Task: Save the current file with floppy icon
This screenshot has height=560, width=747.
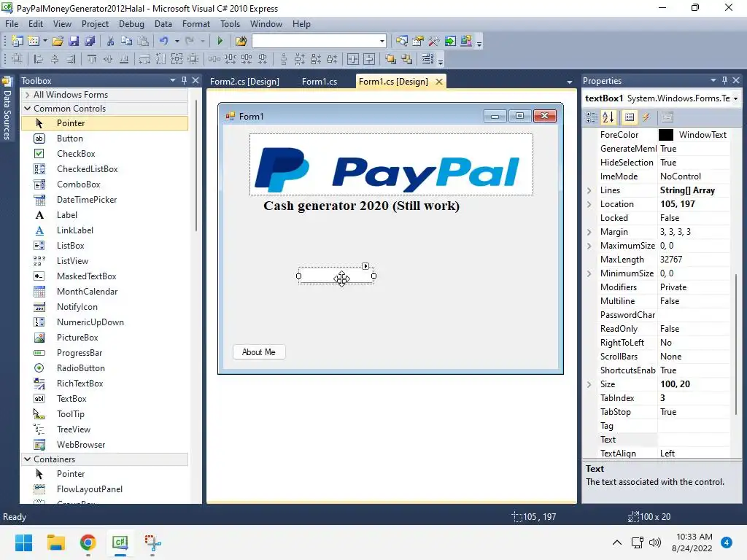Action: click(74, 41)
